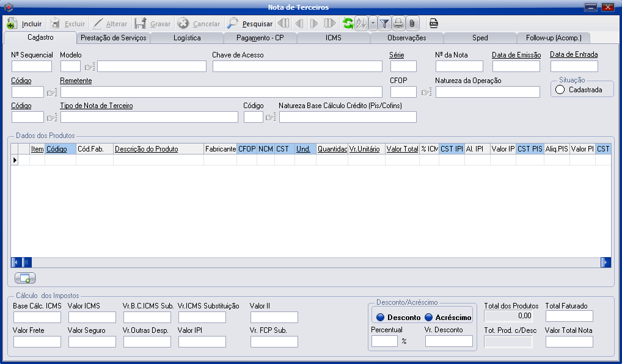Select the Desconto radio option
The width and height of the screenshot is (622, 364).
[380, 317]
